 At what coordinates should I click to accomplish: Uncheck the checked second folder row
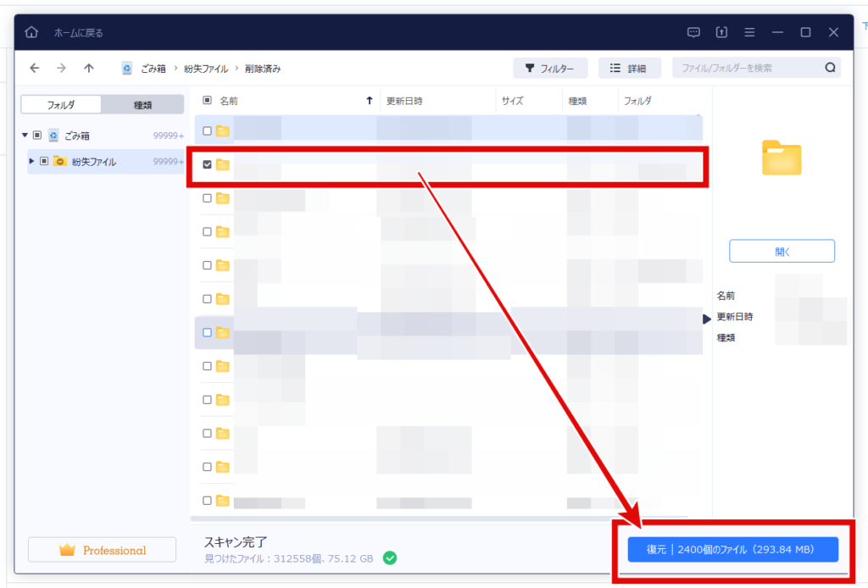(x=207, y=164)
